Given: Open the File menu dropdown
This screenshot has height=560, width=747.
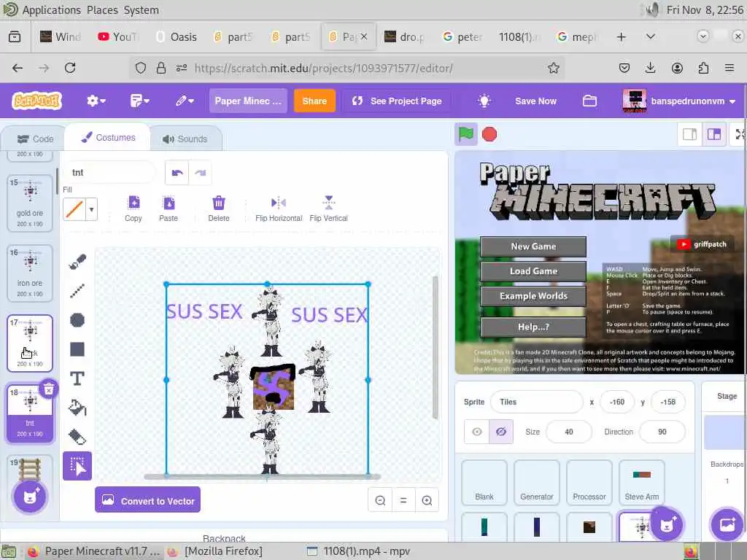Looking at the screenshot, I should click(139, 101).
